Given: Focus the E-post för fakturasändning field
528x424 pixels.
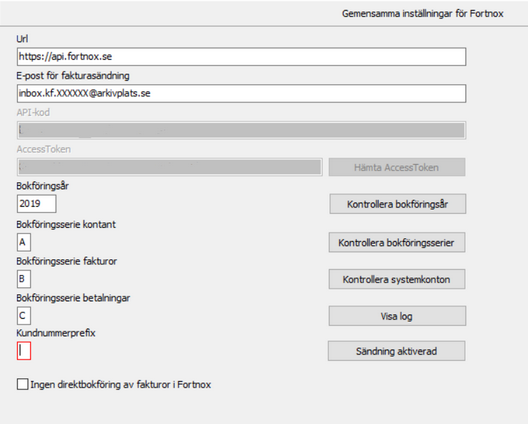Looking at the screenshot, I should pyautogui.click(x=241, y=93).
